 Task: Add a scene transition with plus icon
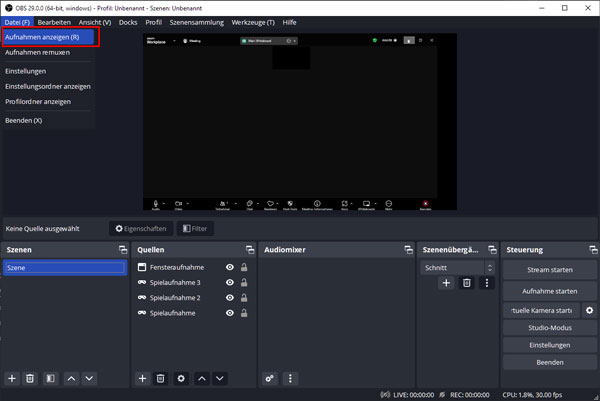pyautogui.click(x=446, y=283)
